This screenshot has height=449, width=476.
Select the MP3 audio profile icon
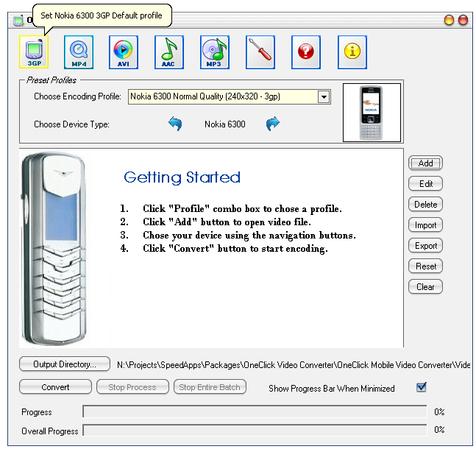215,52
